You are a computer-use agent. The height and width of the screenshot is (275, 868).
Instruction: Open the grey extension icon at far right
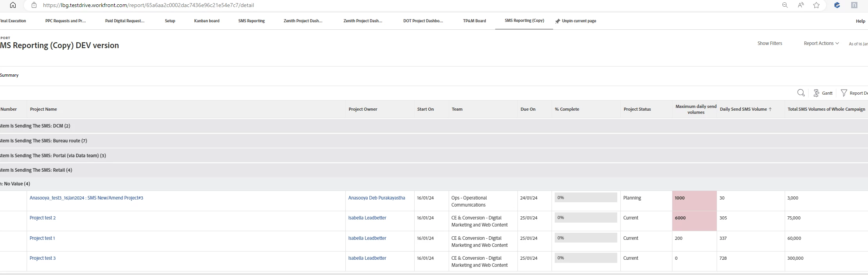click(x=854, y=5)
